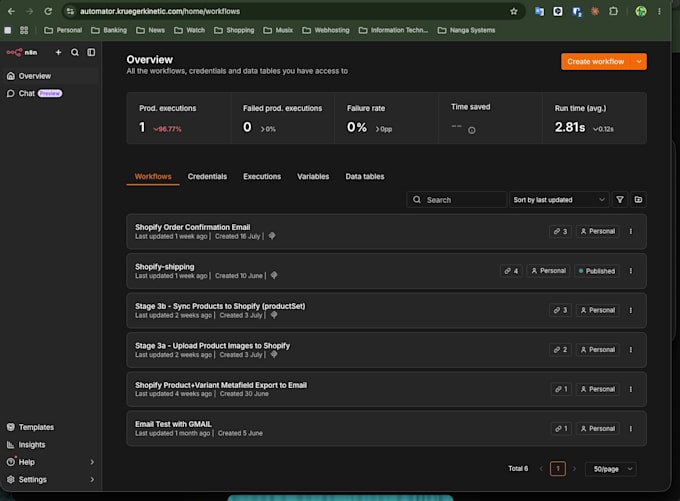Open options menu for Metafield Export workflow
Viewport: 680px width, 501px height.
coord(631,389)
